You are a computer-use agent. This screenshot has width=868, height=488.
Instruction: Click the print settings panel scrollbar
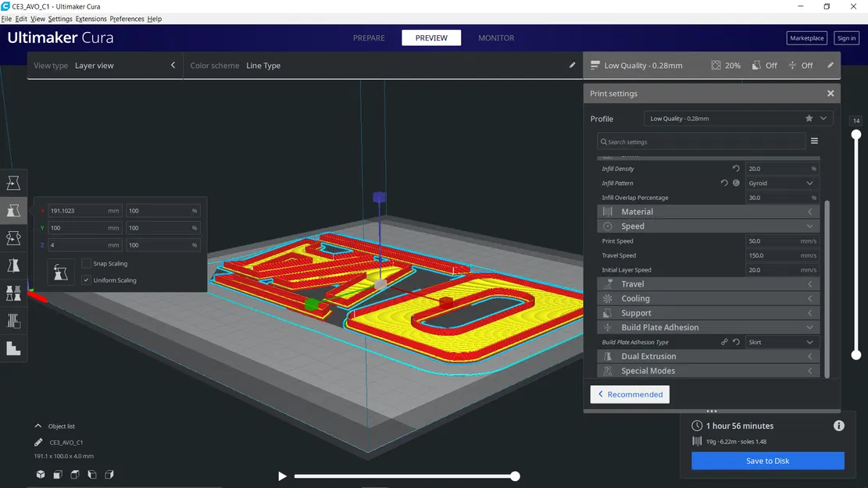pyautogui.click(x=827, y=289)
